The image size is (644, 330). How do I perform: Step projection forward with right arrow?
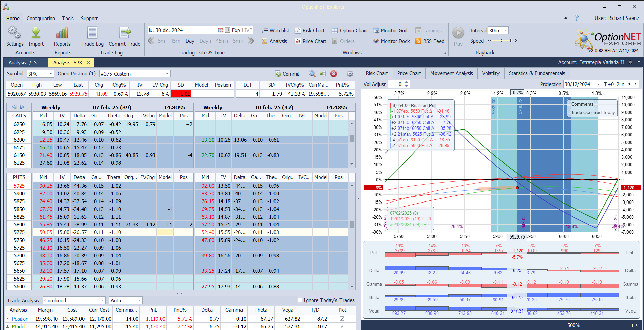point(635,84)
